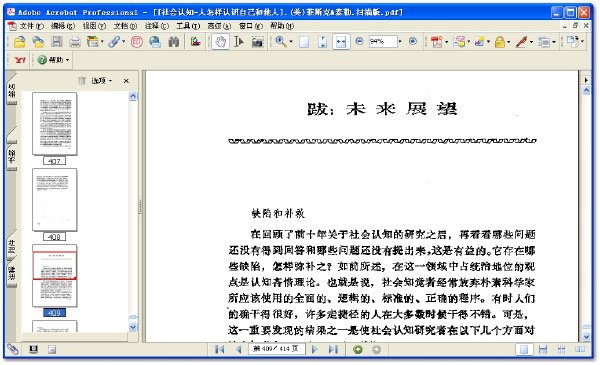This screenshot has width=600, height=365.
Task: Select page thumbnail 408
Action: 54,200
